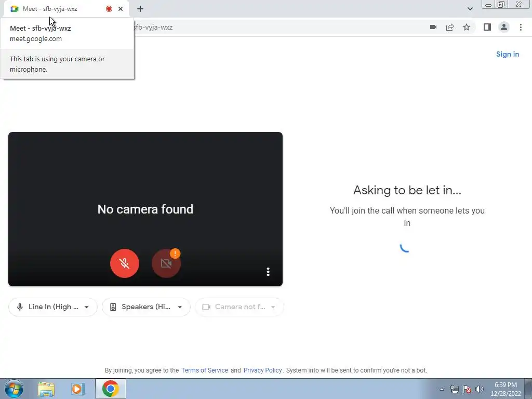532x399 pixels.
Task: Open the Windows Start button
Action: (14, 389)
